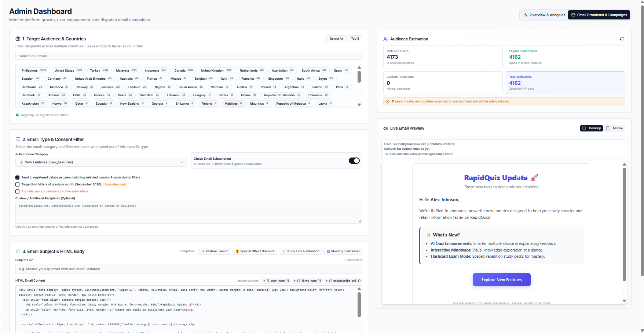
Task: Click the warning icon in the opted-out notice
Action: [x=388, y=102]
